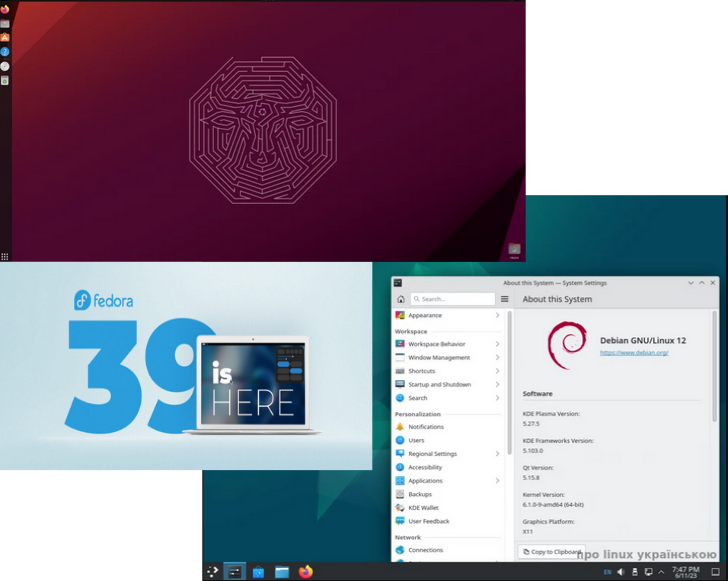Open Ubuntu Show Applications grid

(x=5, y=256)
